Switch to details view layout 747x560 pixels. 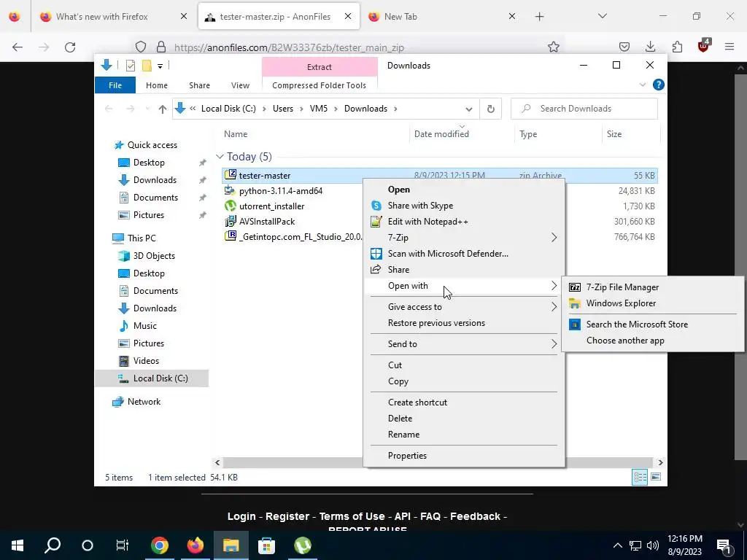(x=640, y=477)
